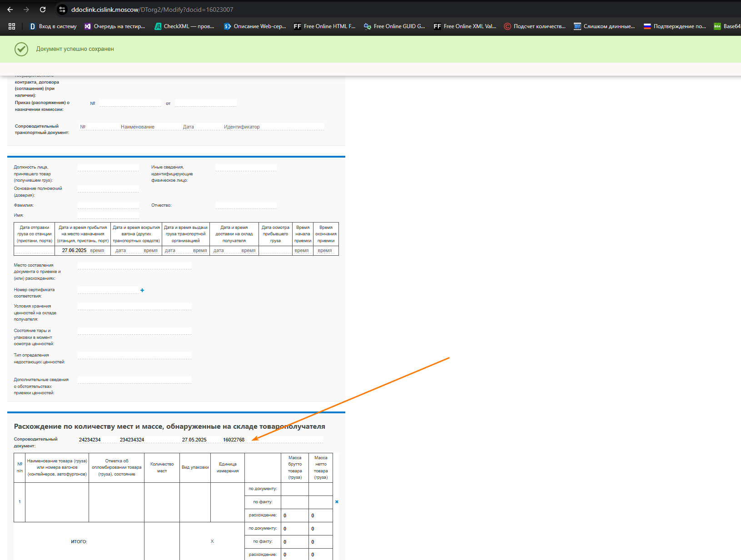Screen dimensions: 741x560
Task: Click the arrival date 27.06.2025 field
Action: coord(74,250)
